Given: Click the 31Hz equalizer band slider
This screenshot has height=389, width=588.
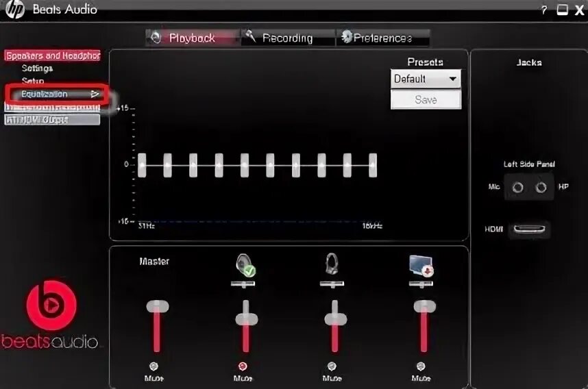Looking at the screenshot, I should pyautogui.click(x=142, y=165).
